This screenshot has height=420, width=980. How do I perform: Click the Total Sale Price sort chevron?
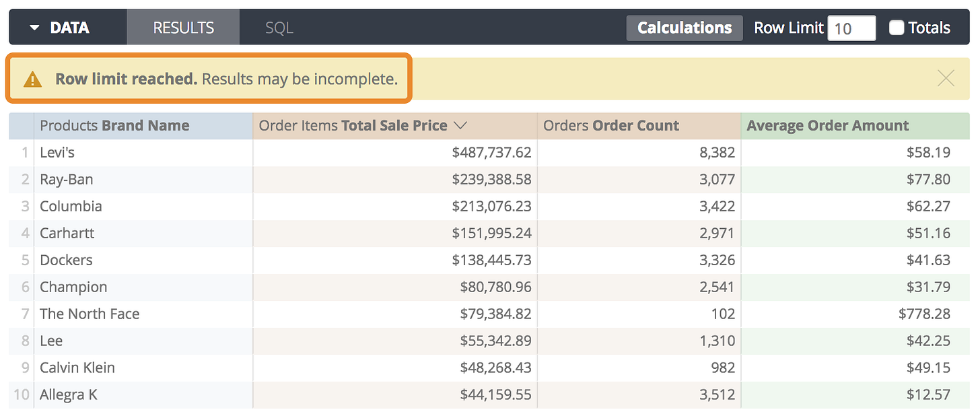click(x=460, y=126)
